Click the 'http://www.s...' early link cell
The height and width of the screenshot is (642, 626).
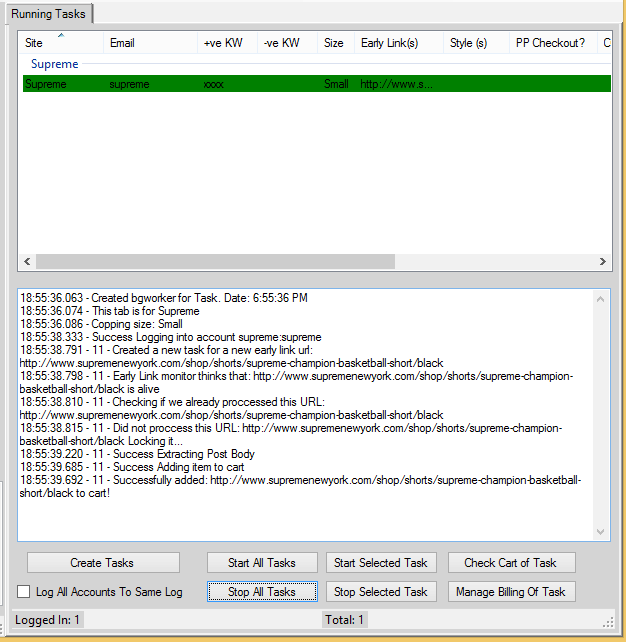[x=396, y=84]
